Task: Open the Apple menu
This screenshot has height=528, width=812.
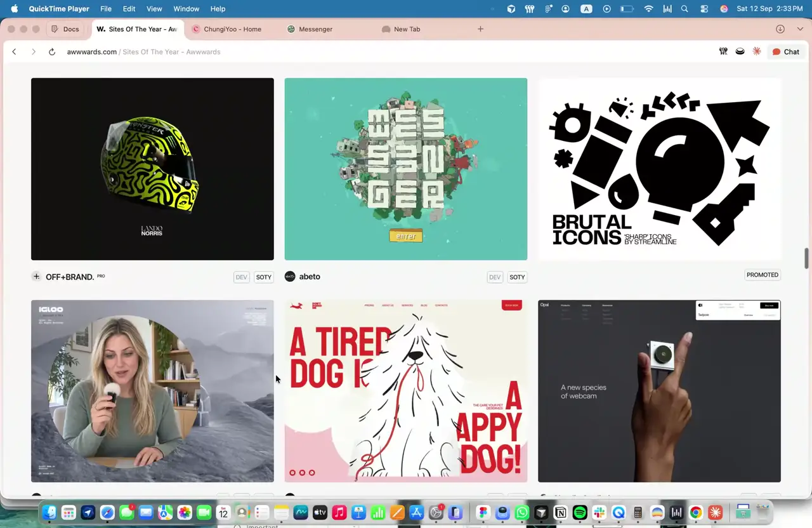Action: point(15,9)
